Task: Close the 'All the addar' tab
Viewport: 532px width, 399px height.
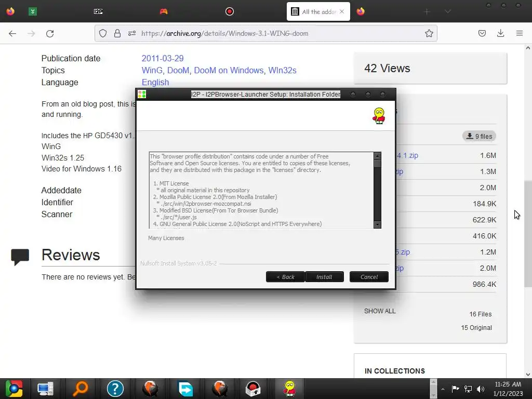Action: pos(342,11)
